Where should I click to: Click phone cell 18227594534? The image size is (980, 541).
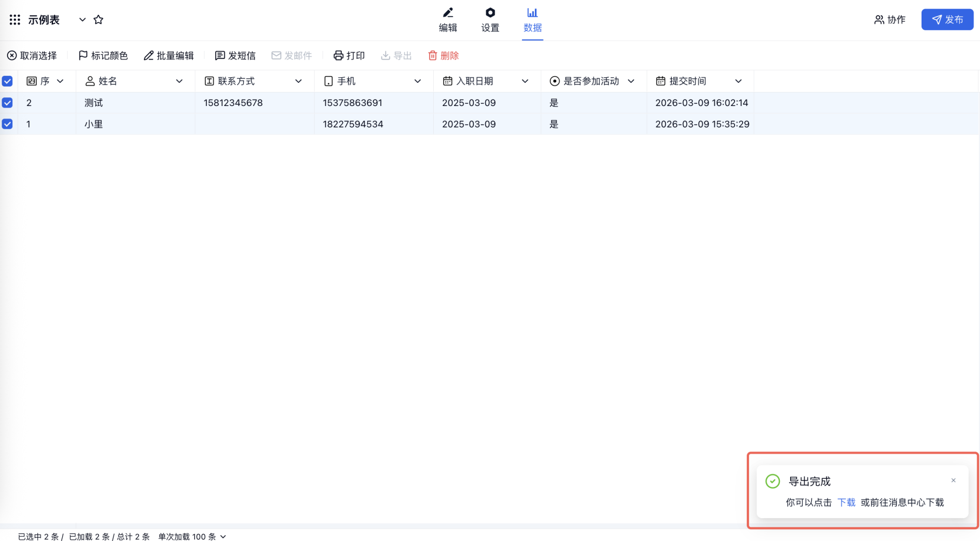374,124
